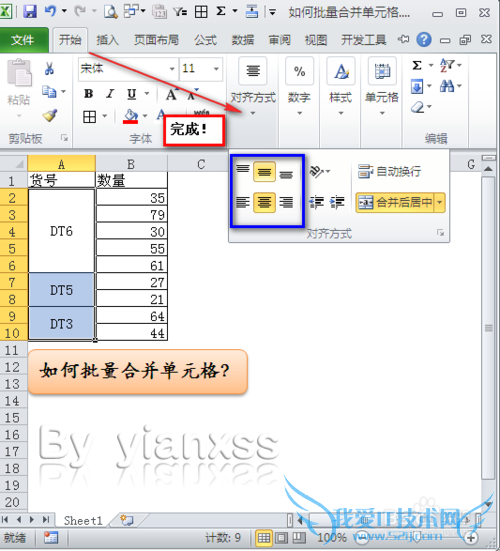Open fill color dropdown arrow
Image resolution: width=500 pixels, height=551 pixels.
(x=145, y=116)
